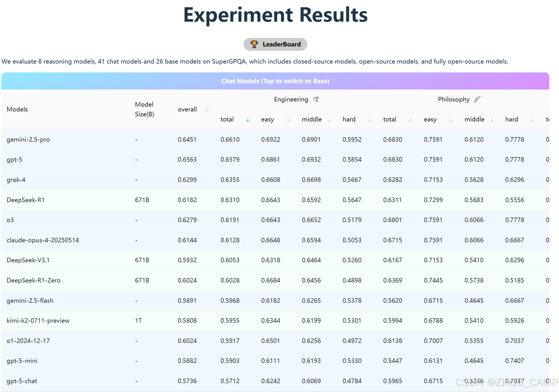Click 671B size in DeepSeek-R1 row

point(142,200)
